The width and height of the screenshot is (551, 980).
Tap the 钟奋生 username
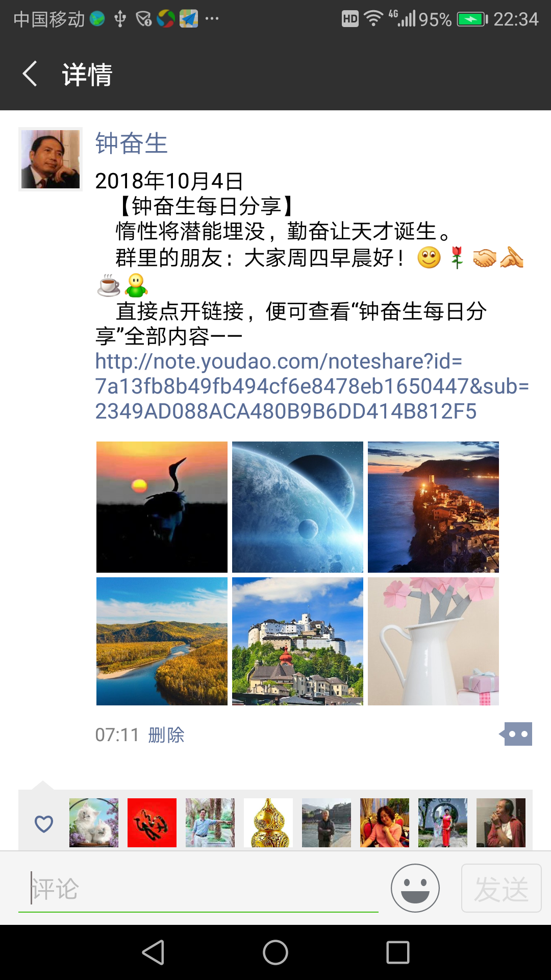click(131, 143)
